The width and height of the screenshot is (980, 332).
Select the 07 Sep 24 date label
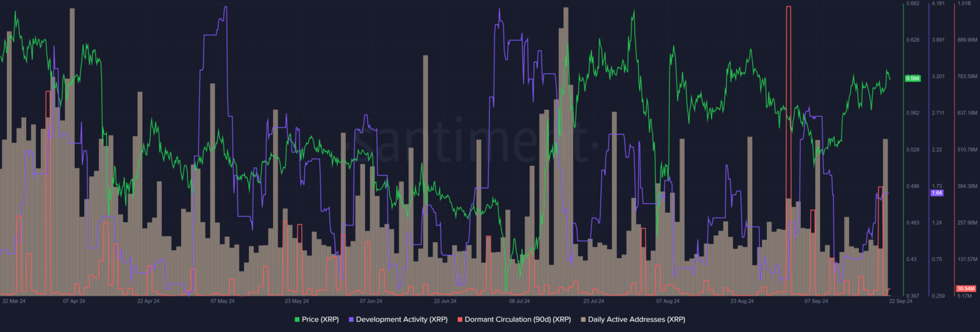816,301
